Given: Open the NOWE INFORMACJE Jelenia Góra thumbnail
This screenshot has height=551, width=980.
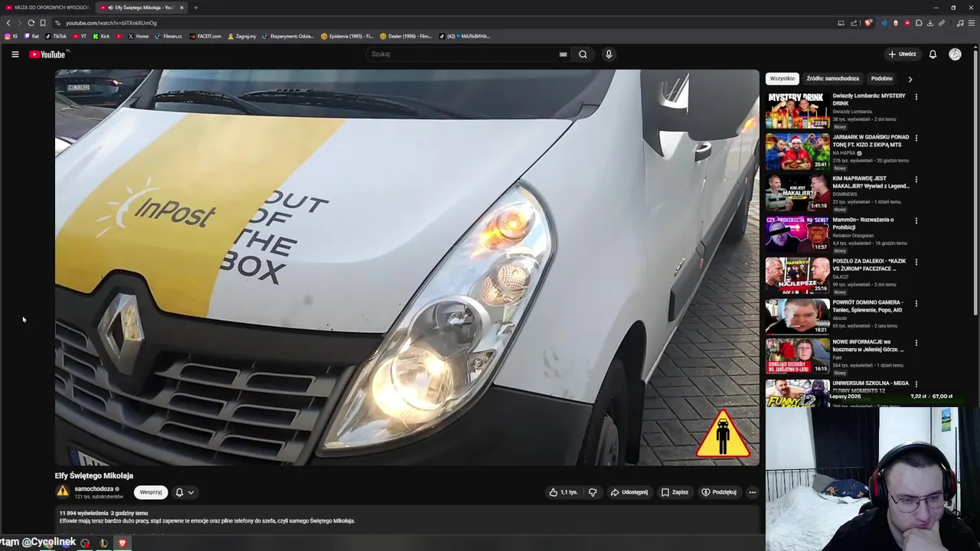Looking at the screenshot, I should pyautogui.click(x=797, y=358).
